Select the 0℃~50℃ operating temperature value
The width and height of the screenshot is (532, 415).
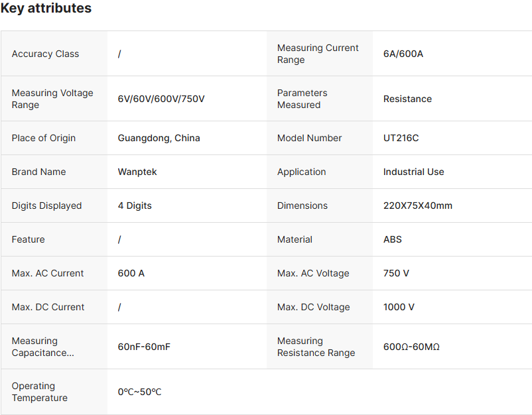click(x=139, y=392)
